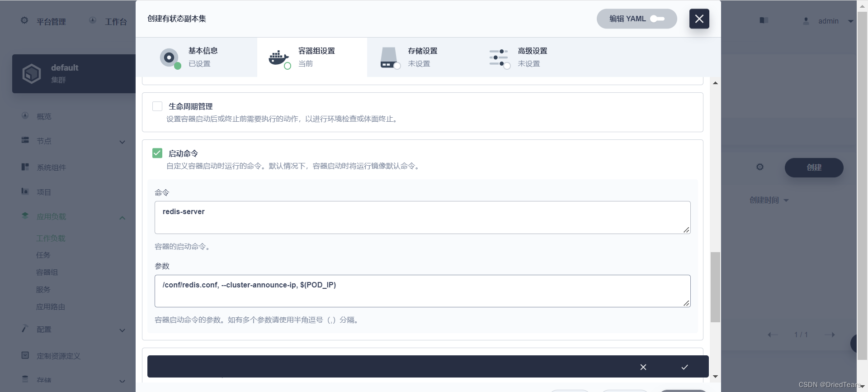Close the 创建有状态副本集 dialog
Screen dimensions: 868x392
click(699, 19)
